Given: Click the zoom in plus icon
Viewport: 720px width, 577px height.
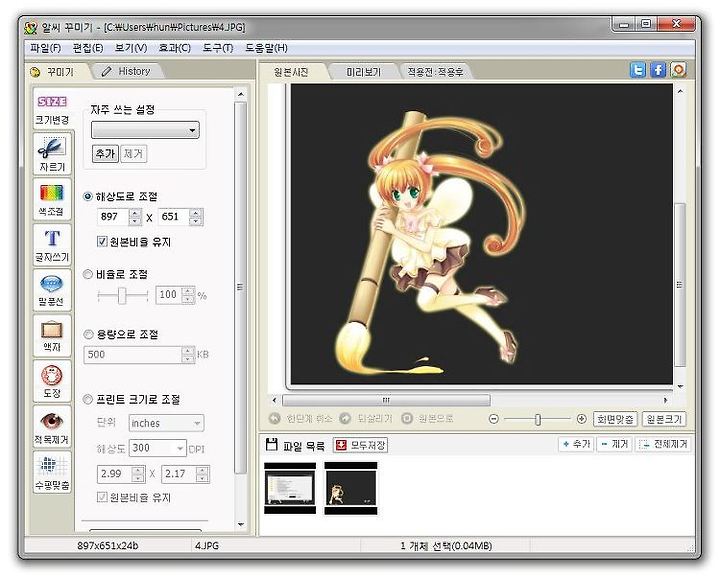Looking at the screenshot, I should [581, 419].
